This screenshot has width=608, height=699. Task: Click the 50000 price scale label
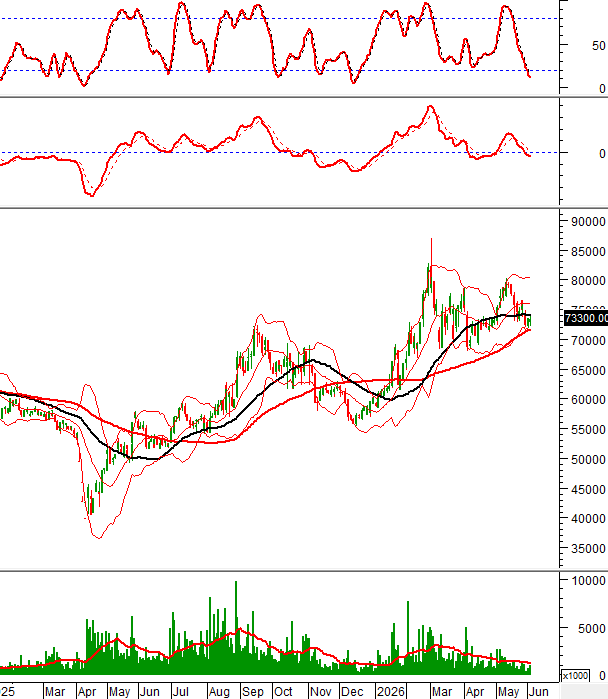click(x=588, y=460)
